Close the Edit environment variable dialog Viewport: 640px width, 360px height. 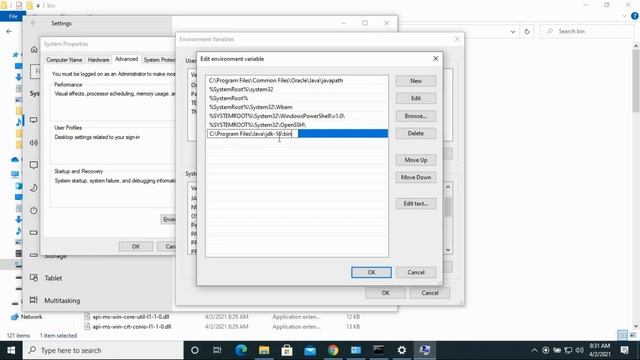[436, 59]
